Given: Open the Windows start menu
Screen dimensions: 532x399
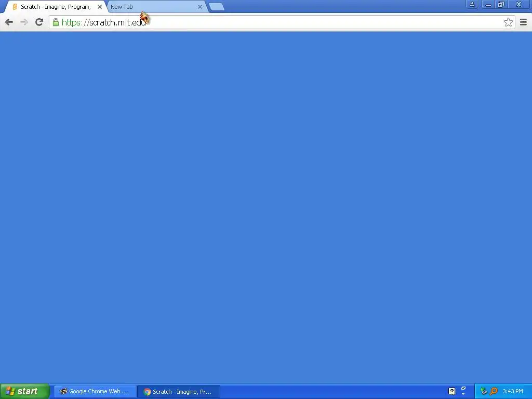Looking at the screenshot, I should 24,392.
